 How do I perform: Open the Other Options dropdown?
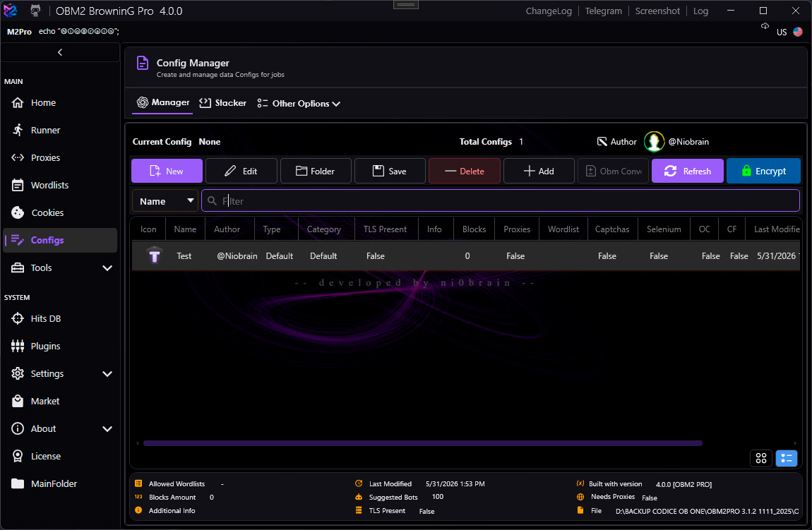point(299,104)
